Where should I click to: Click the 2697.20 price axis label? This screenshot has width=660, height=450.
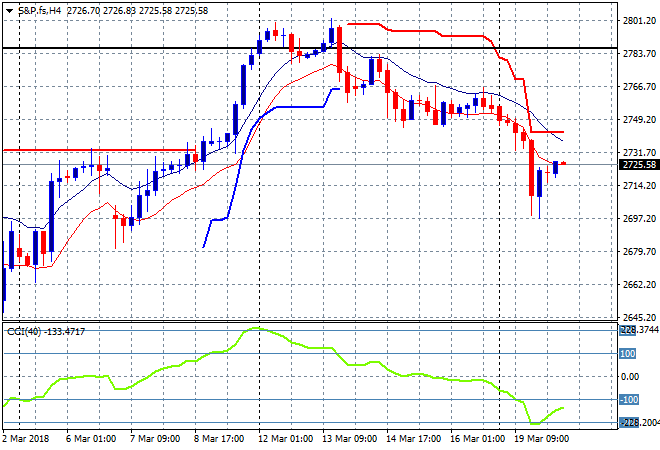point(639,218)
